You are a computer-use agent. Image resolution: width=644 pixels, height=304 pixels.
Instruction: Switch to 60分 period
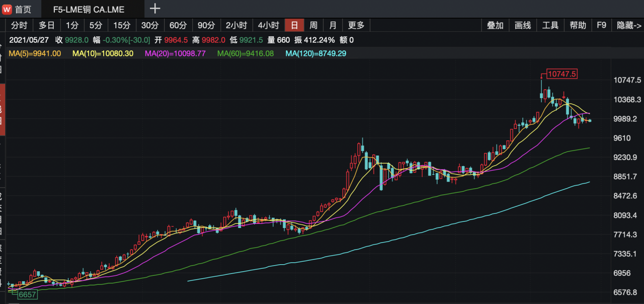(178, 25)
